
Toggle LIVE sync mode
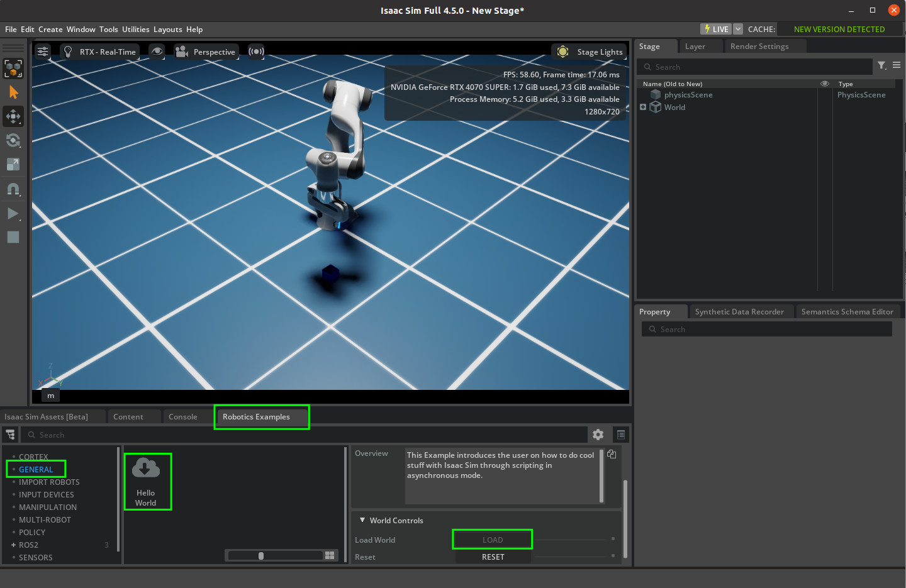pyautogui.click(x=716, y=28)
